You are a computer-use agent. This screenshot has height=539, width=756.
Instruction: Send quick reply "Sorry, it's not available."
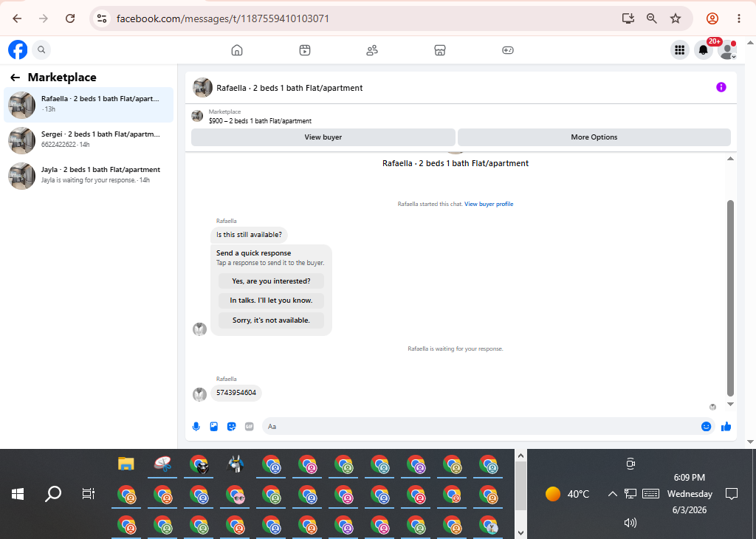click(x=271, y=320)
